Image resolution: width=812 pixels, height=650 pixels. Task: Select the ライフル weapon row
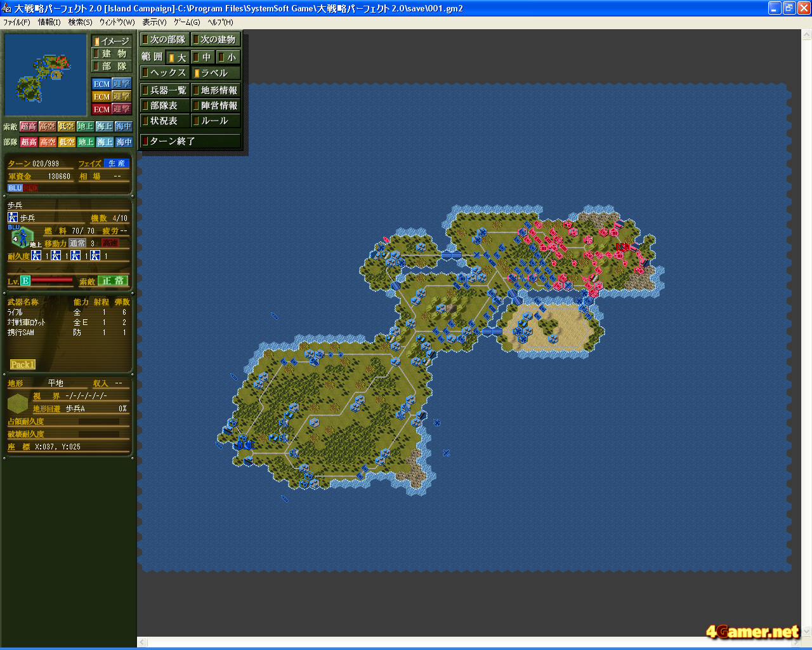[68, 312]
